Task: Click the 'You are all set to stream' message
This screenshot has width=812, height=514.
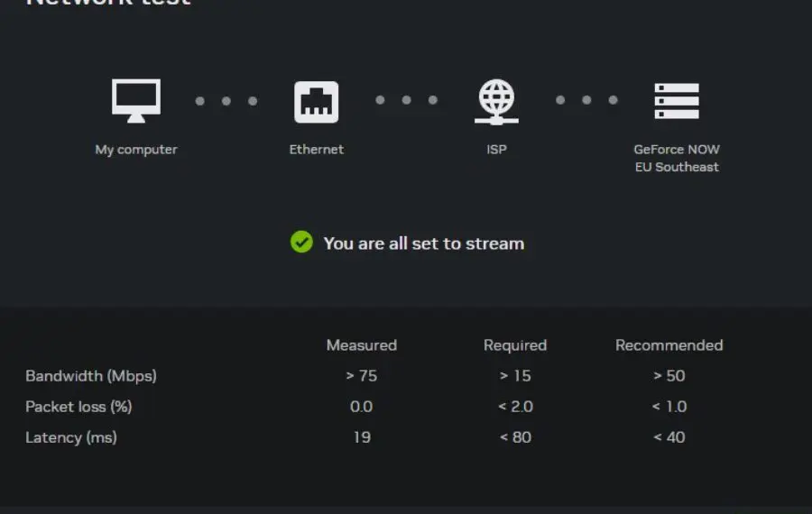Action: point(424,243)
